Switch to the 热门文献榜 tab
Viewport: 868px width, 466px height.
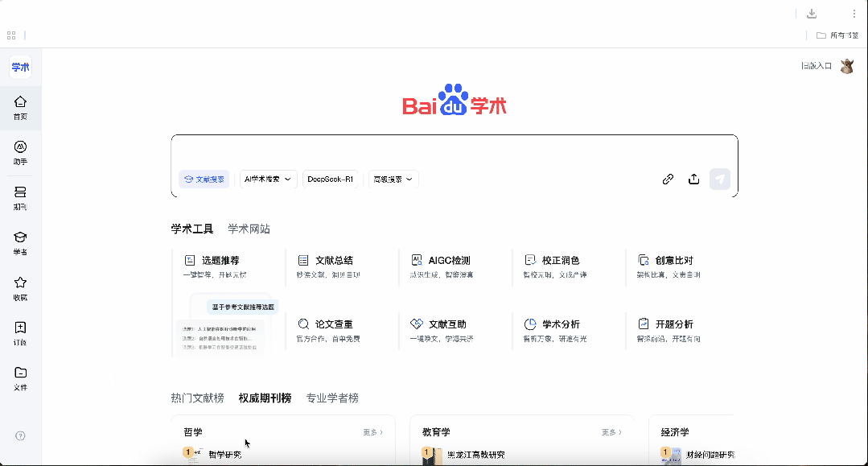pyautogui.click(x=198, y=398)
